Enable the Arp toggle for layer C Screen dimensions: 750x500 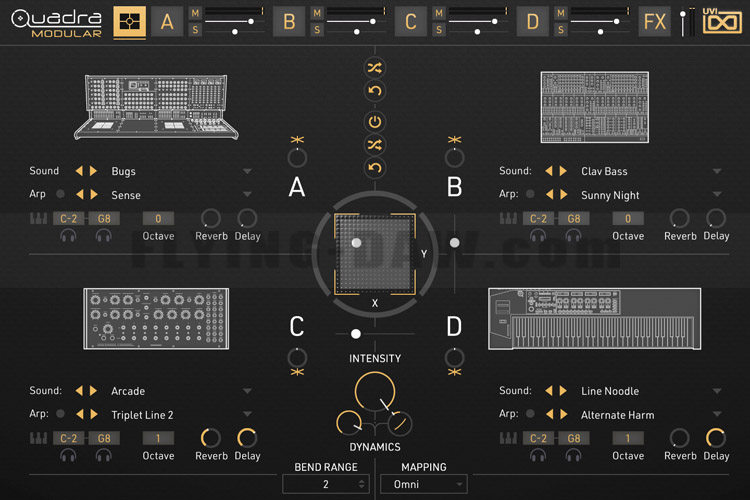[60, 413]
